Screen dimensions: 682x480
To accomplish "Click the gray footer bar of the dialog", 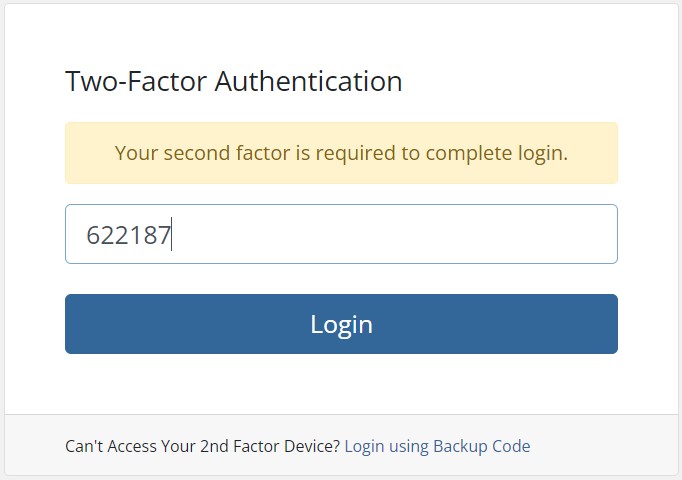I will pos(341,444).
